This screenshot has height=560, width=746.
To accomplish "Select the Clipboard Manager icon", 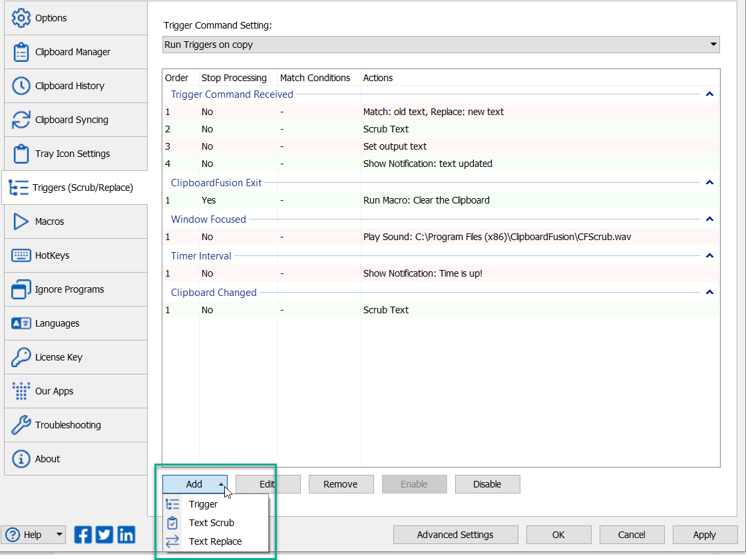I will coord(19,52).
